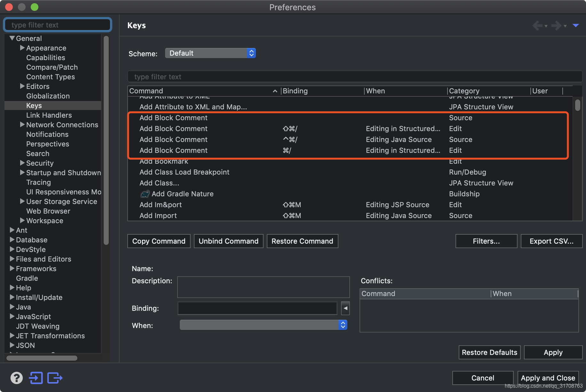The image size is (586, 392).
Task: Select the Add Class... command row
Action: (x=350, y=183)
